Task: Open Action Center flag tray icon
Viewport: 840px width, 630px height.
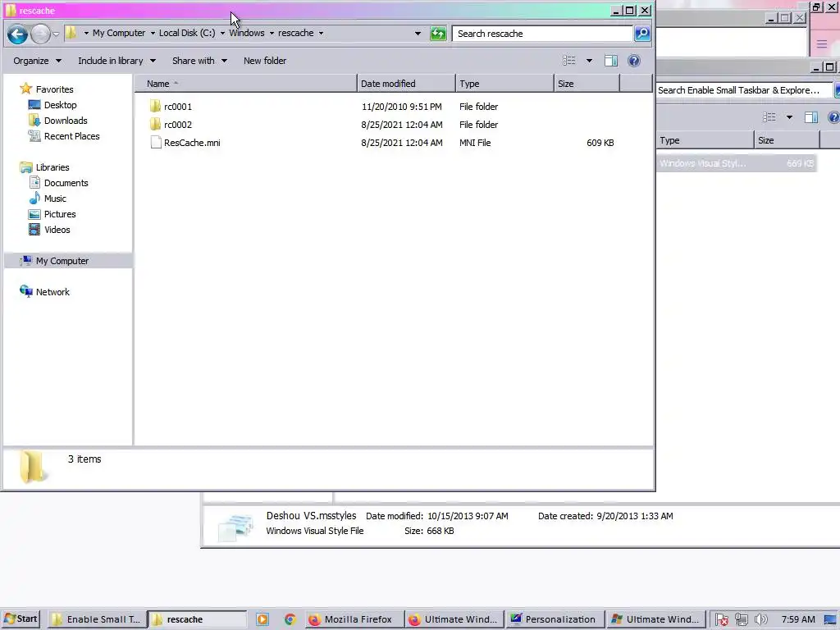Action: click(721, 619)
